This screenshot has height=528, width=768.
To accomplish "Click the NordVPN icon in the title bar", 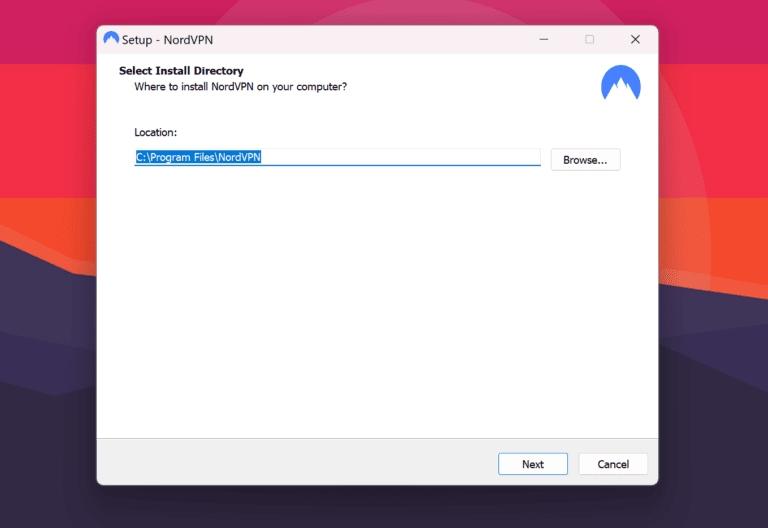I will pyautogui.click(x=111, y=39).
